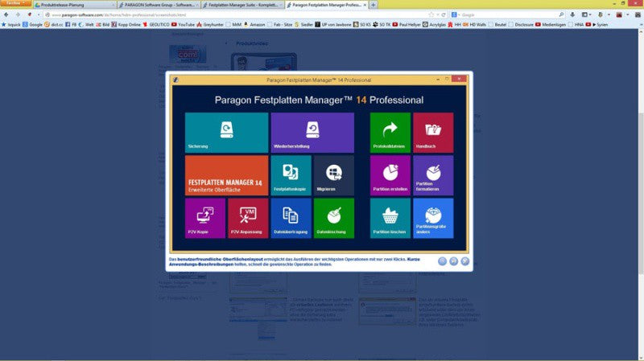Launch Festplatten Manager 14 Erweiterte Oberfläche tile
Image resolution: width=644 pixels, height=361 pixels.
pyautogui.click(x=226, y=175)
